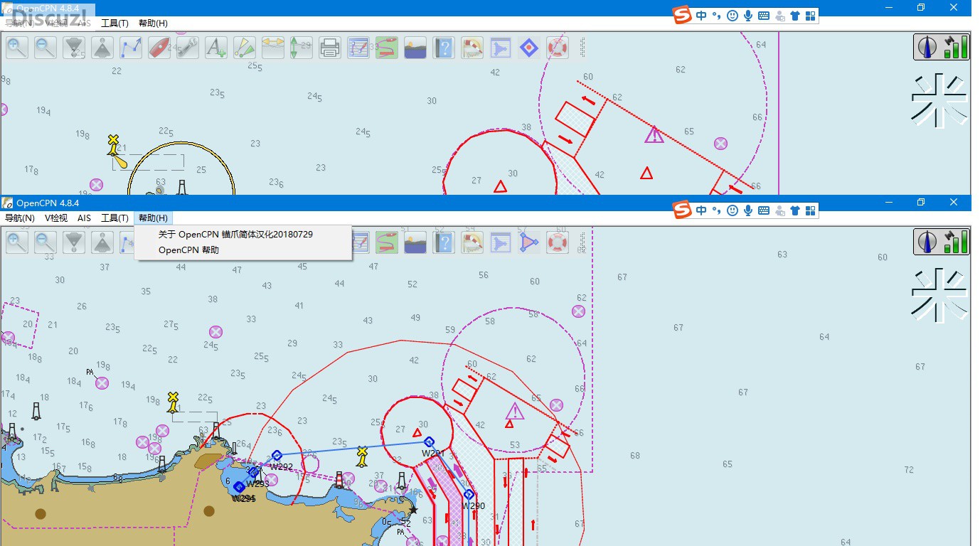
Task: Drop Man Overboard lifebuoy in top window
Action: point(558,48)
